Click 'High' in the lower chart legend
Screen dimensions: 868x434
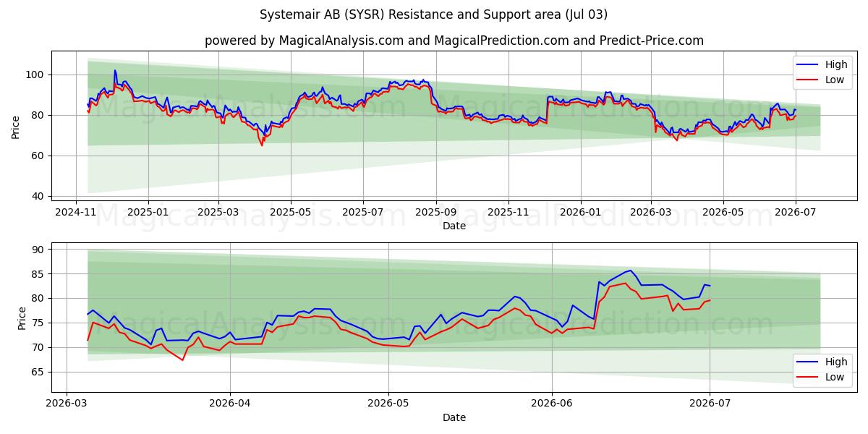pyautogui.click(x=835, y=362)
